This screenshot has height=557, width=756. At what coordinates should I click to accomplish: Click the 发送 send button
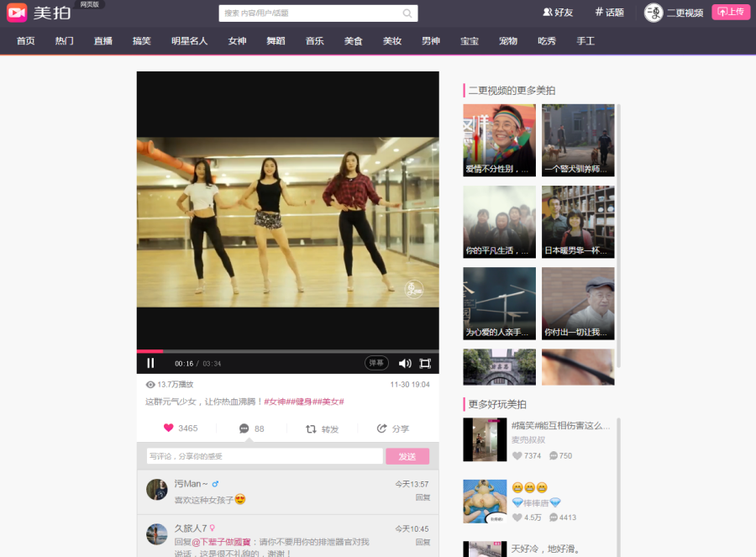[x=407, y=456]
